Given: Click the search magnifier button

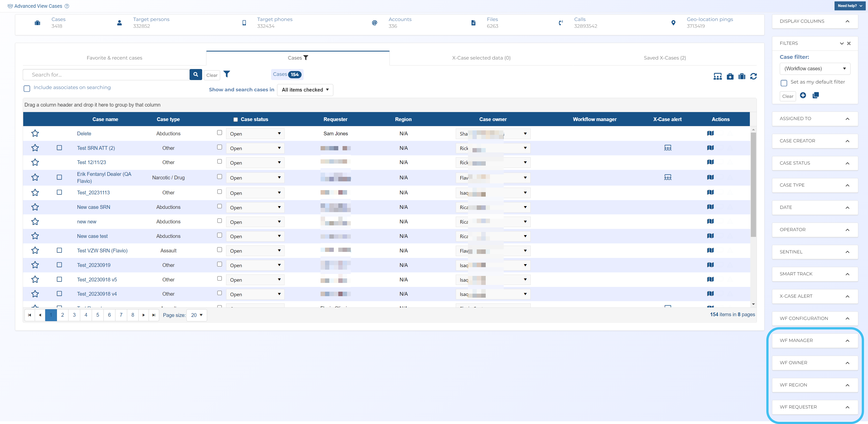Looking at the screenshot, I should point(196,75).
